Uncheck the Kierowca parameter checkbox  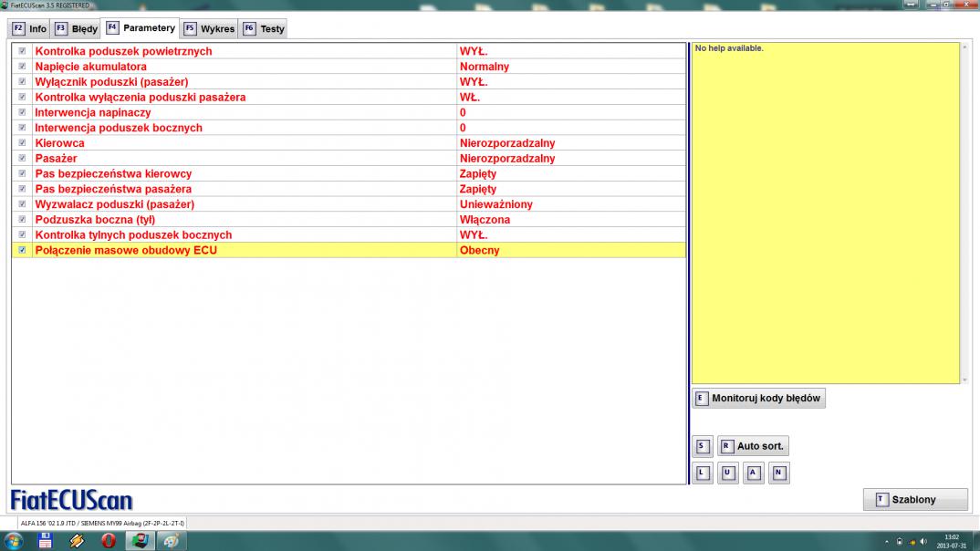point(22,143)
